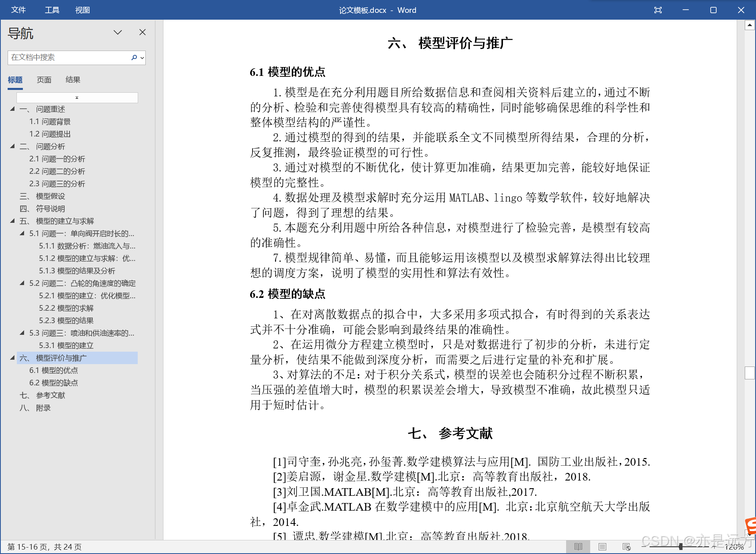756x554 pixels.
Task: Go to heading 5.2.3 模型的结果
Action: pos(66,321)
